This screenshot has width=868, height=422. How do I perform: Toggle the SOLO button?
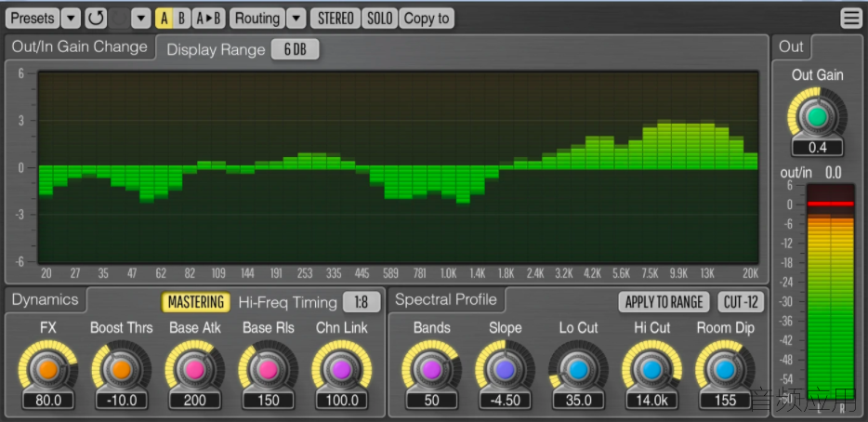(380, 19)
